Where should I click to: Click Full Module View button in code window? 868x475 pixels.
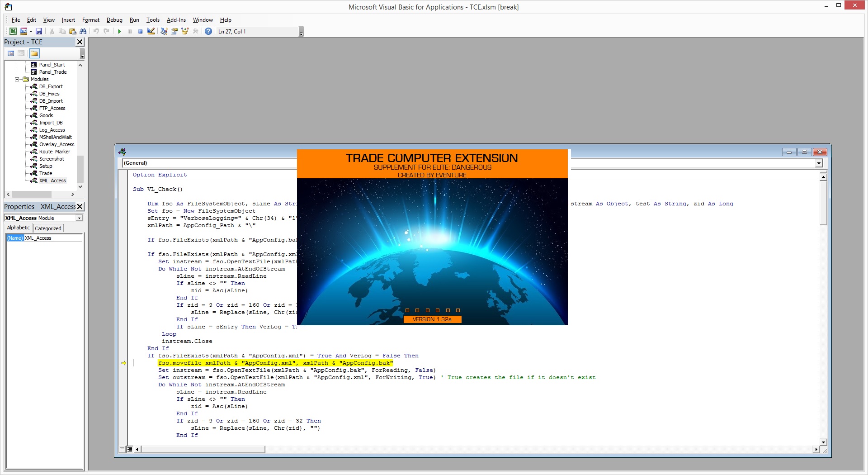[130, 449]
